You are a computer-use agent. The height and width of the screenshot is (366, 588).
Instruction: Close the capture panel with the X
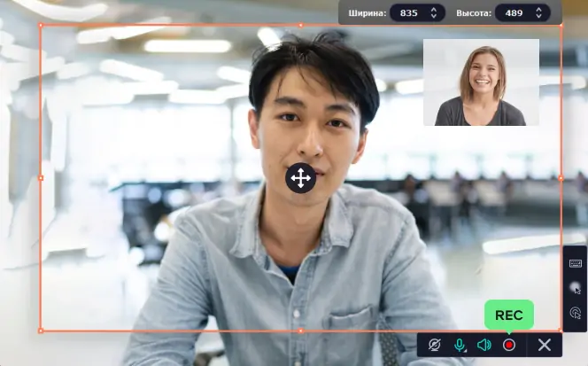[545, 345]
